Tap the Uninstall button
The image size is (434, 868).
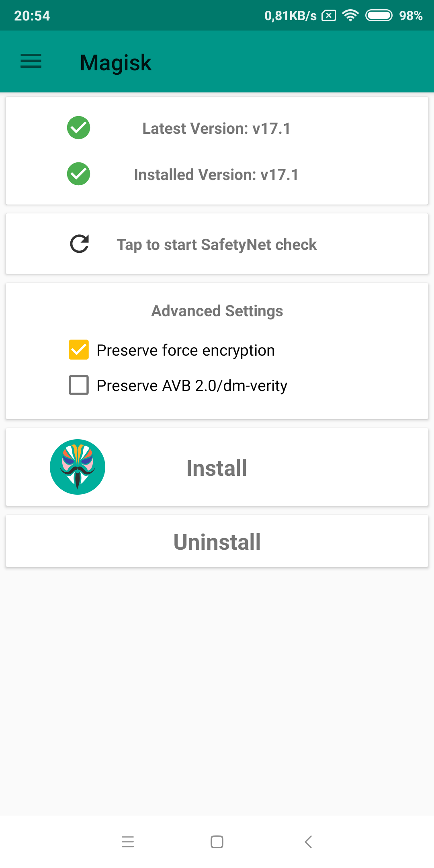click(217, 541)
